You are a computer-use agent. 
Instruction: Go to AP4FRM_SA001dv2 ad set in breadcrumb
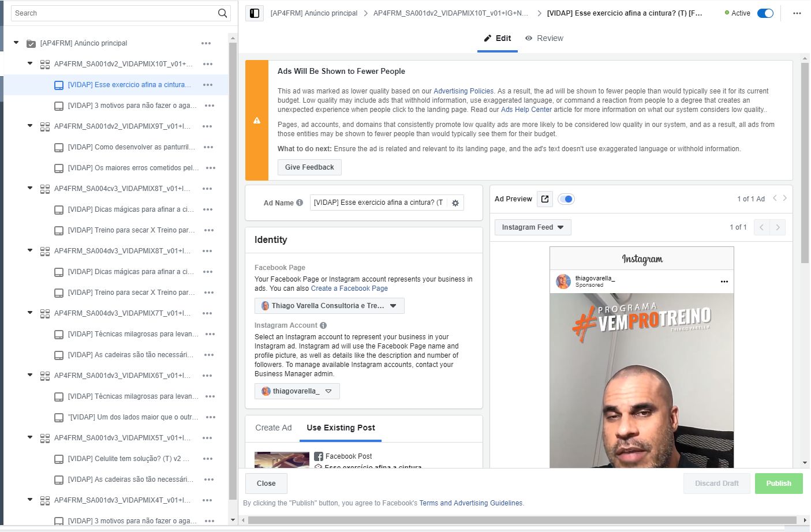[450, 13]
